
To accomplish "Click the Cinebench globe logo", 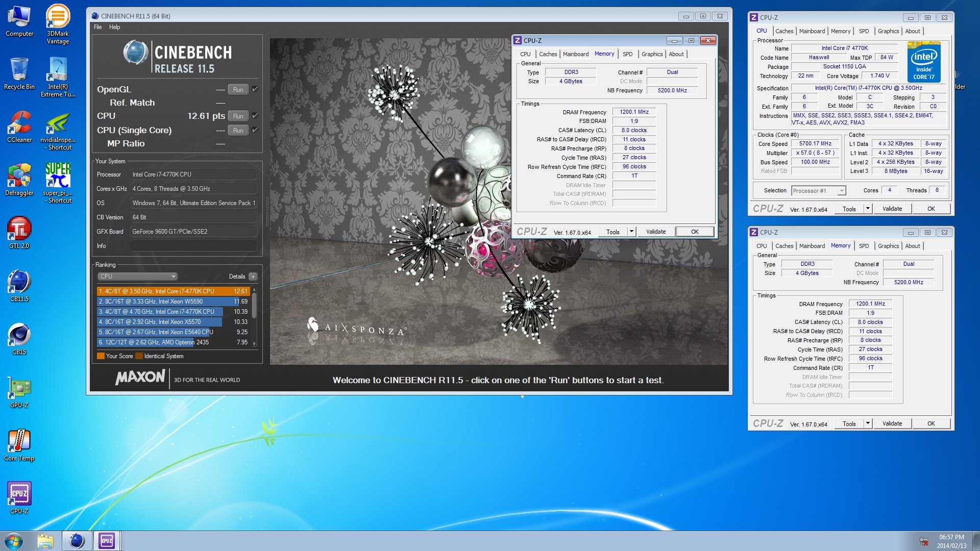I will coord(136,53).
